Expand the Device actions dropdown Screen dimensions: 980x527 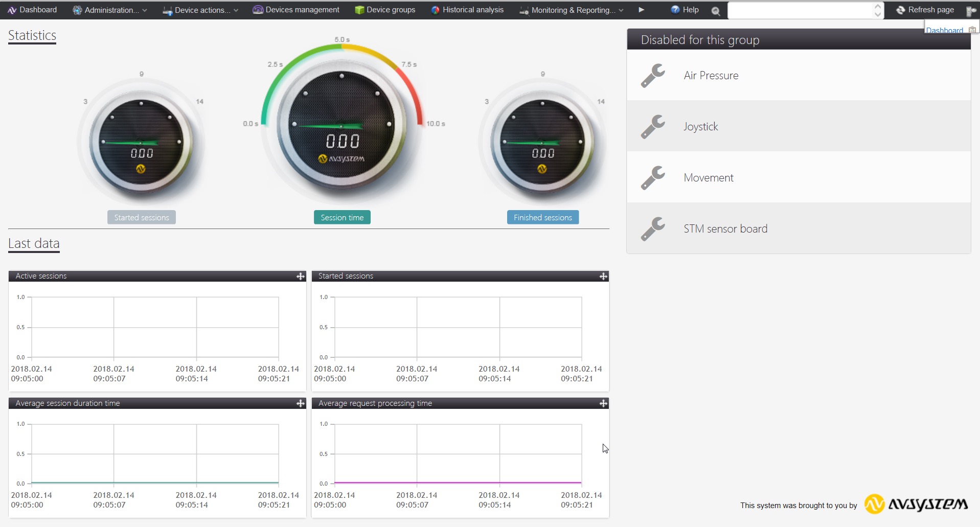[x=200, y=10]
